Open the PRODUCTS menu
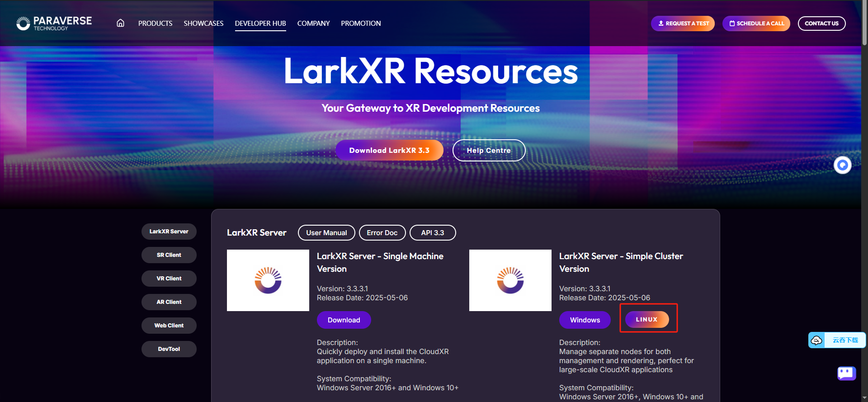This screenshot has width=868, height=402. pos(155,24)
